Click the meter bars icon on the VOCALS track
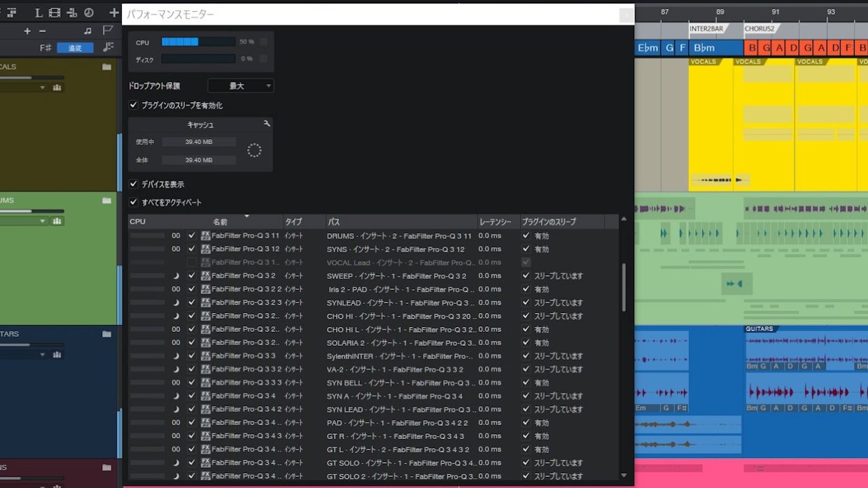 pos(57,88)
